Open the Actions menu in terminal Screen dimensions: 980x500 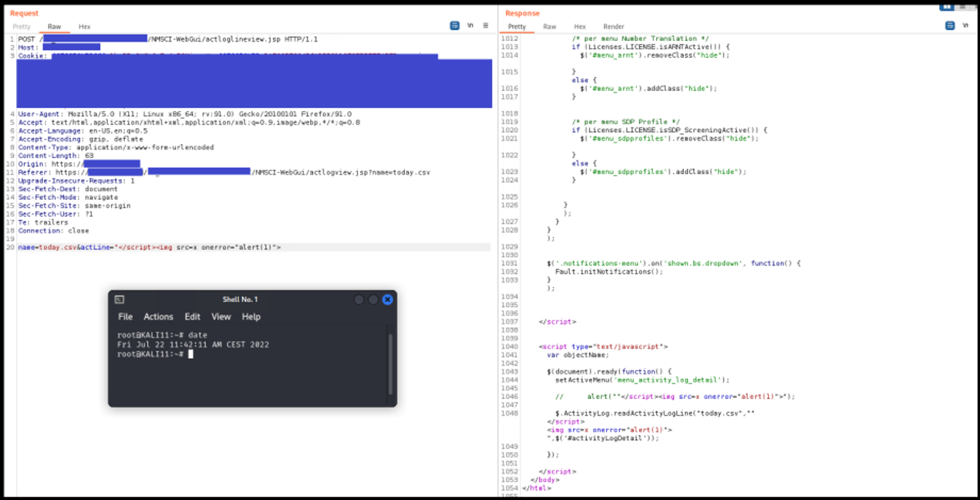[x=158, y=317]
